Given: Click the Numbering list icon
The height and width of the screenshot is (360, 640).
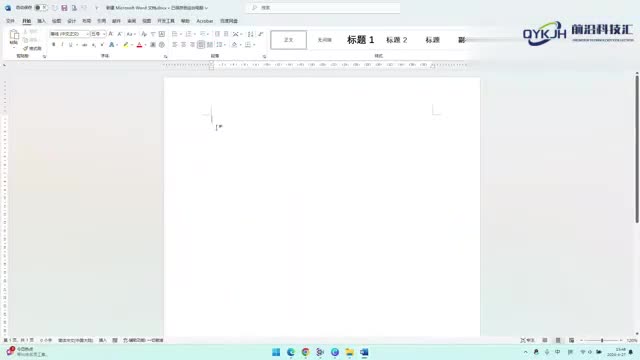Looking at the screenshot, I should click(189, 34).
